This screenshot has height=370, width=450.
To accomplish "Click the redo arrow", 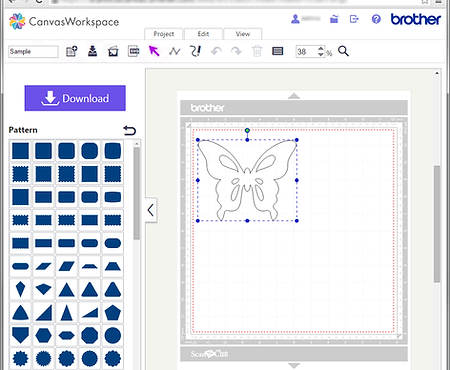I will coord(236,51).
